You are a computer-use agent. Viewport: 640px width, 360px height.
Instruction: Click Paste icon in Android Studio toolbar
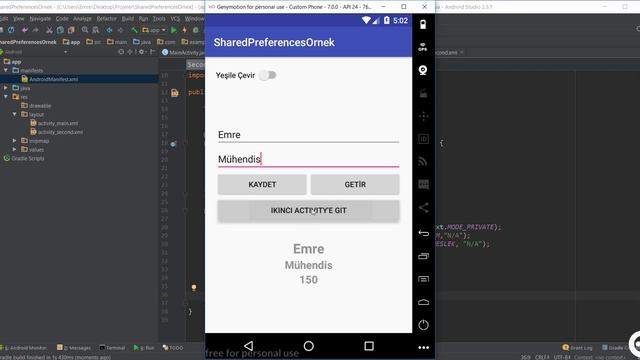(x=71, y=30)
